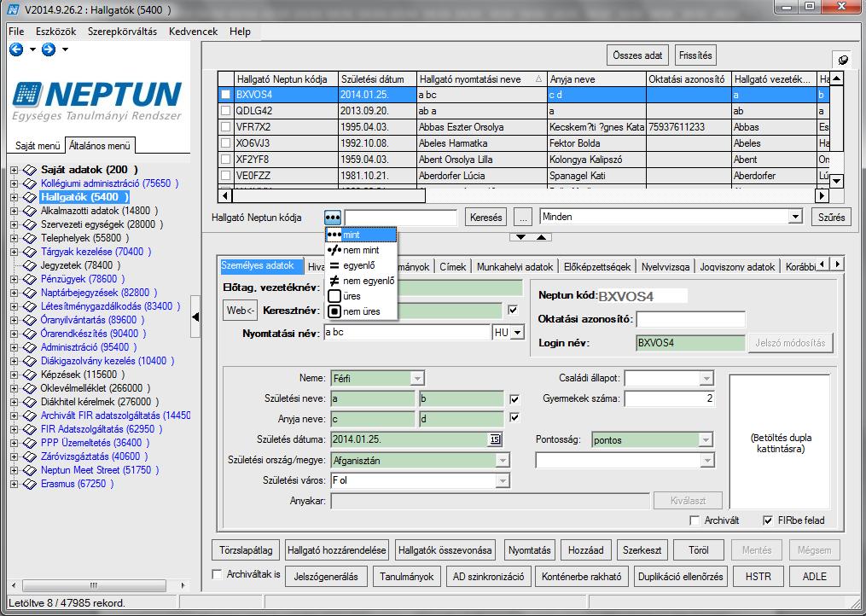Click the Nyomtatási név input field

click(406, 333)
